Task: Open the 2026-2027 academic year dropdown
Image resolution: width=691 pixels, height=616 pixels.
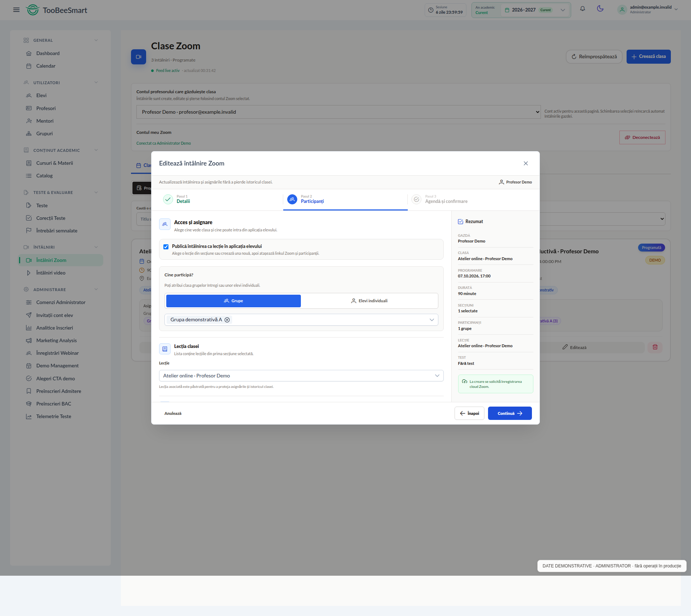Action: 534,10
